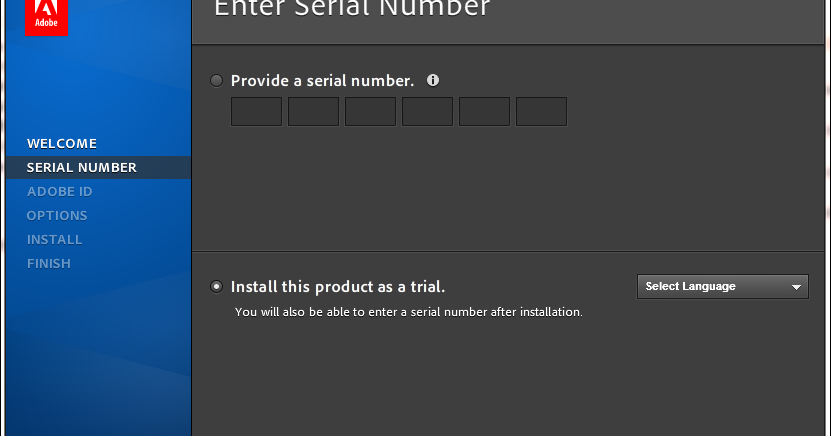
Task: Select the Provide a serial number radio button
Action: pos(216,81)
